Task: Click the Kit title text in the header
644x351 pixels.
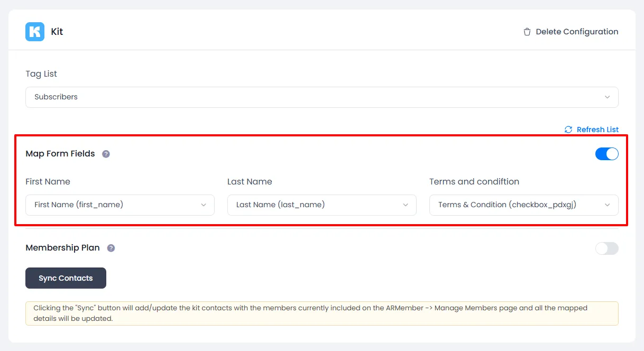Action: click(x=57, y=32)
